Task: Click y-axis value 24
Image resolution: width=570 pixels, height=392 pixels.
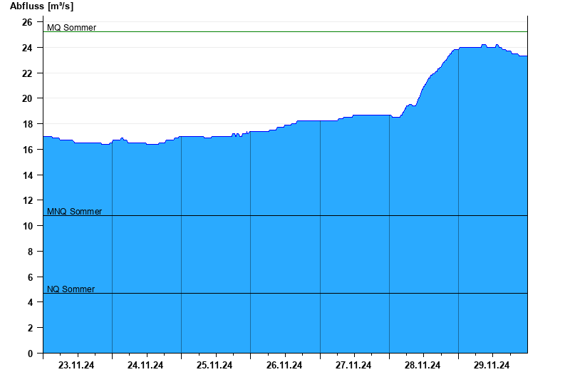Action: pyautogui.click(x=27, y=48)
